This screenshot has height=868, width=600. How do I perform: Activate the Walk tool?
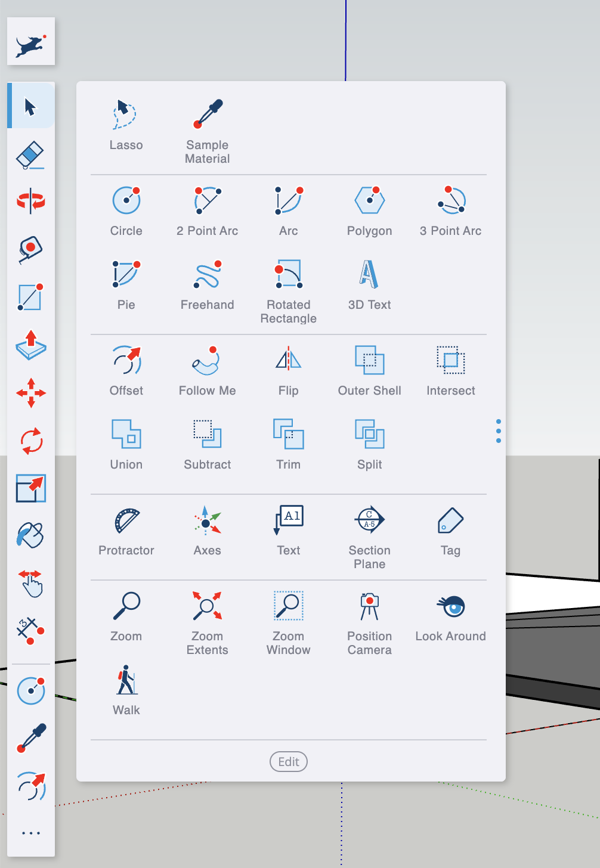click(x=126, y=691)
